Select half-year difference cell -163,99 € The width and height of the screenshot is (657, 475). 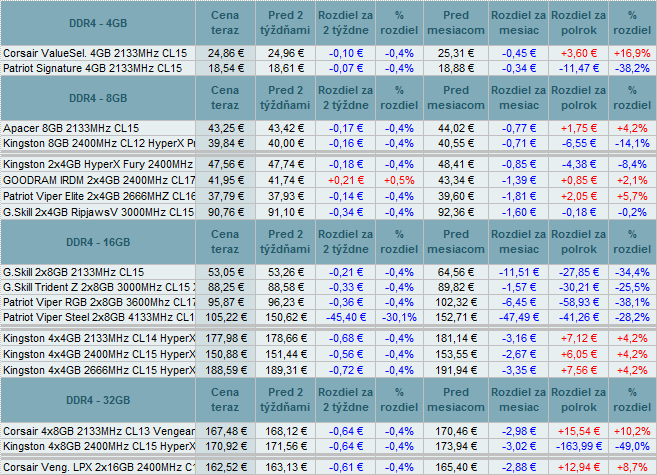point(578,446)
